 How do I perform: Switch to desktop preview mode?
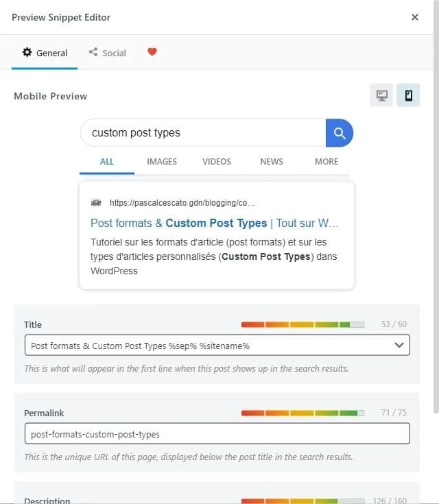382,96
